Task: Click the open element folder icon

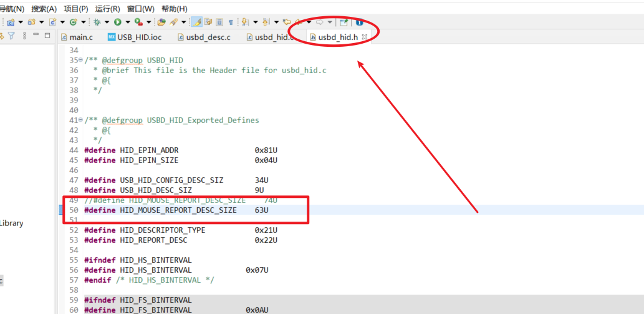Action: [162, 22]
